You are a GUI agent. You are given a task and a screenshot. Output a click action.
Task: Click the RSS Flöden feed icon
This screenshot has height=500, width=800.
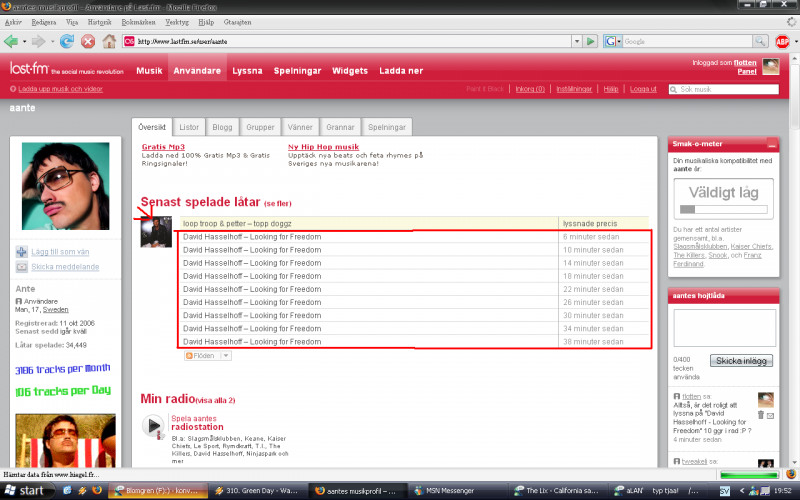click(x=188, y=355)
